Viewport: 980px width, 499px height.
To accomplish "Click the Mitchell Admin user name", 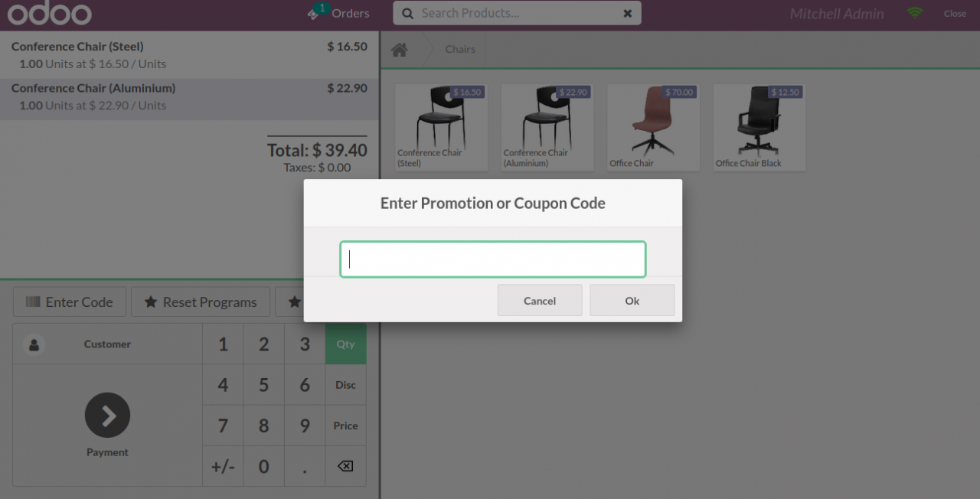I will tap(836, 14).
